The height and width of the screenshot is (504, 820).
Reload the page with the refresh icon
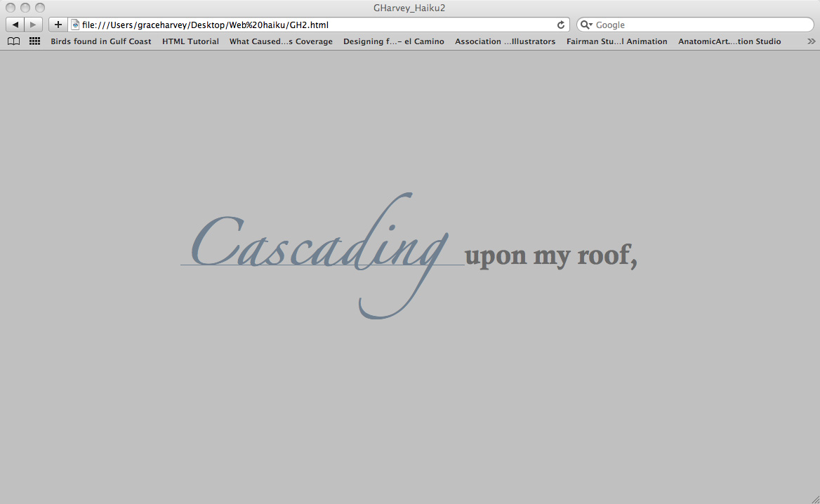coord(561,25)
